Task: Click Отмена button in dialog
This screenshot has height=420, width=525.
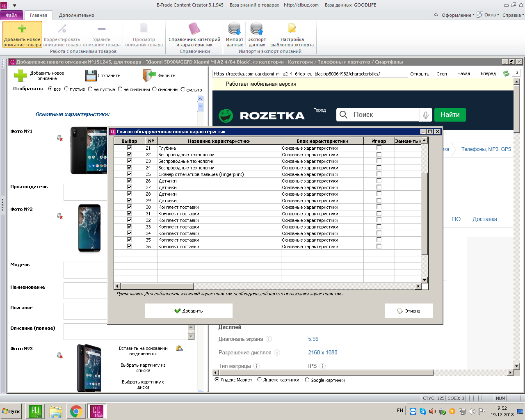Action: click(409, 311)
